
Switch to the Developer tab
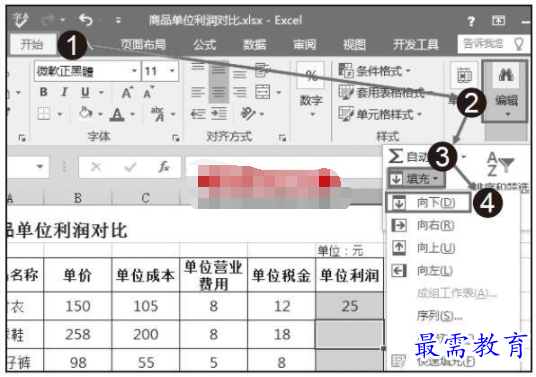point(415,44)
